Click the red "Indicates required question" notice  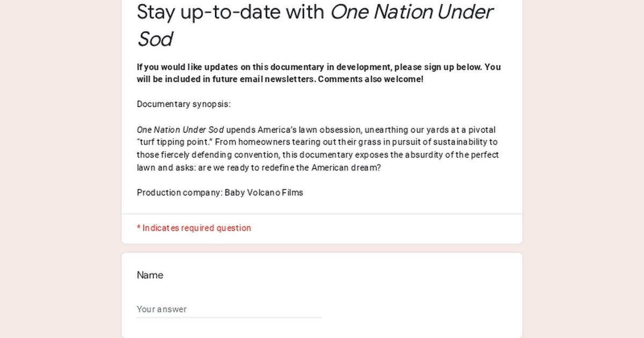196,228
